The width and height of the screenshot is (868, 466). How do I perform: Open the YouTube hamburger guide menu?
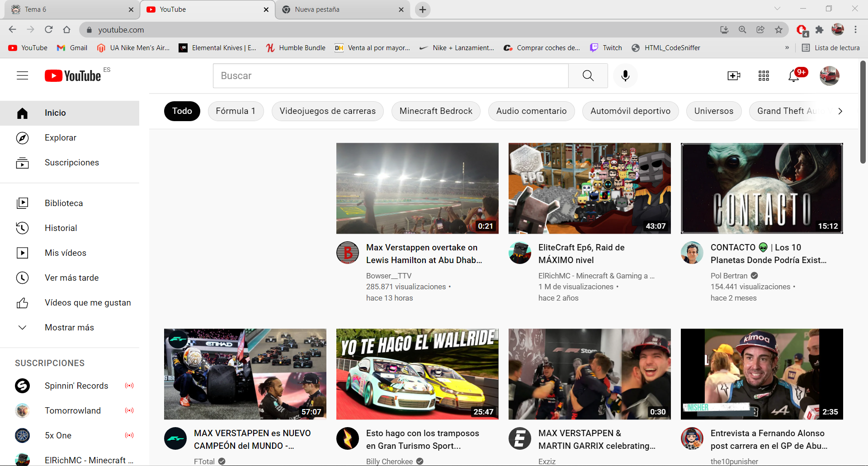[22, 75]
